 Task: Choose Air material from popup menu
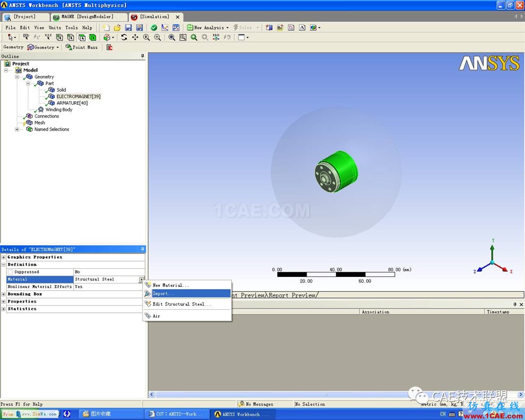(187, 316)
